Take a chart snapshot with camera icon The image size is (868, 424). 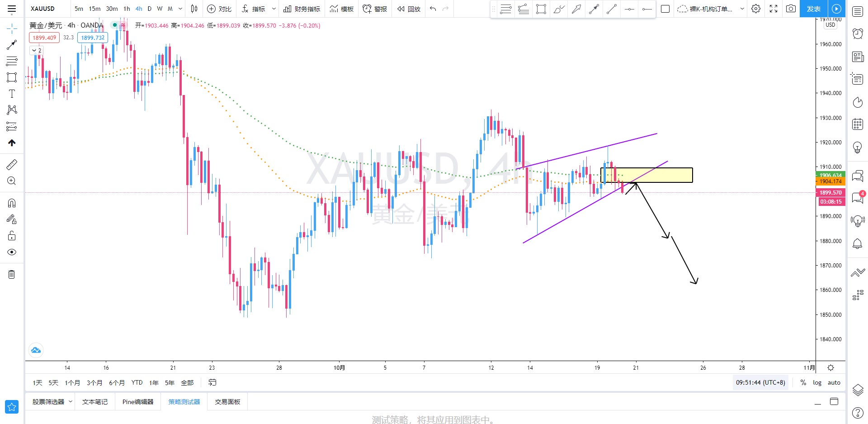coord(791,9)
